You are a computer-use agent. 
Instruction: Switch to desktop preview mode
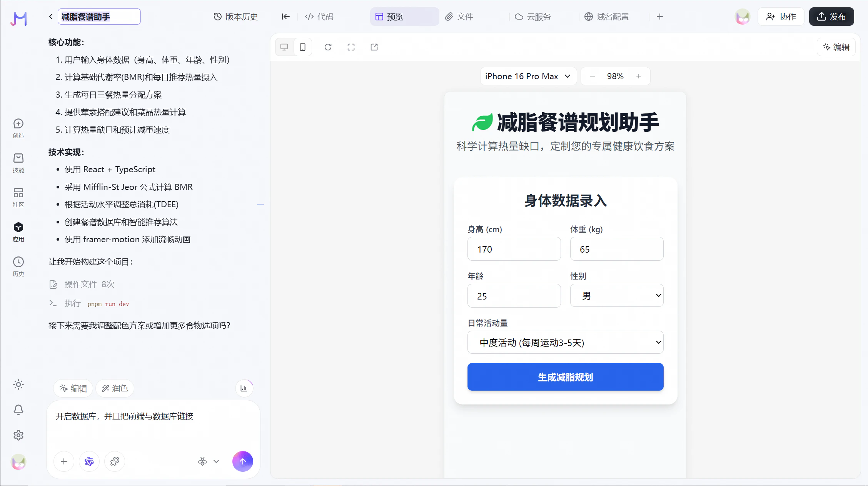[284, 47]
